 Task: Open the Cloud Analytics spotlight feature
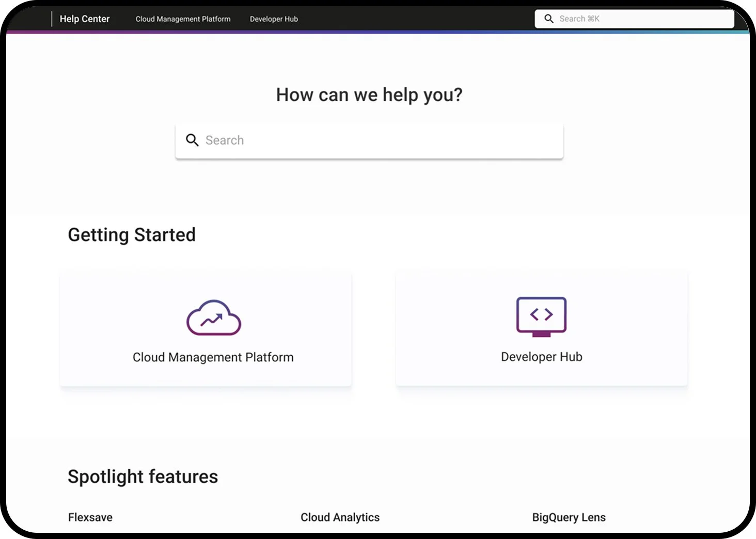[340, 517]
